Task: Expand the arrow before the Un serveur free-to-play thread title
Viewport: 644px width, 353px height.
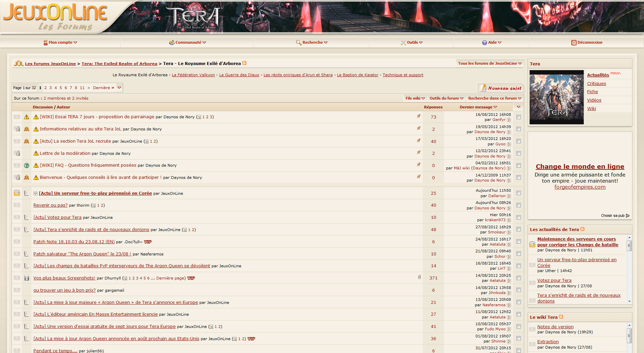Action: [x=35, y=193]
